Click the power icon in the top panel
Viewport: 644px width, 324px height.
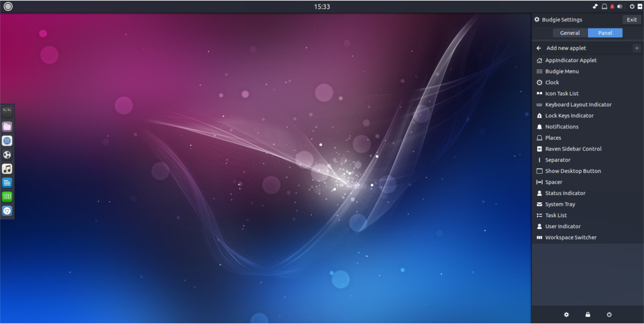[632, 6]
